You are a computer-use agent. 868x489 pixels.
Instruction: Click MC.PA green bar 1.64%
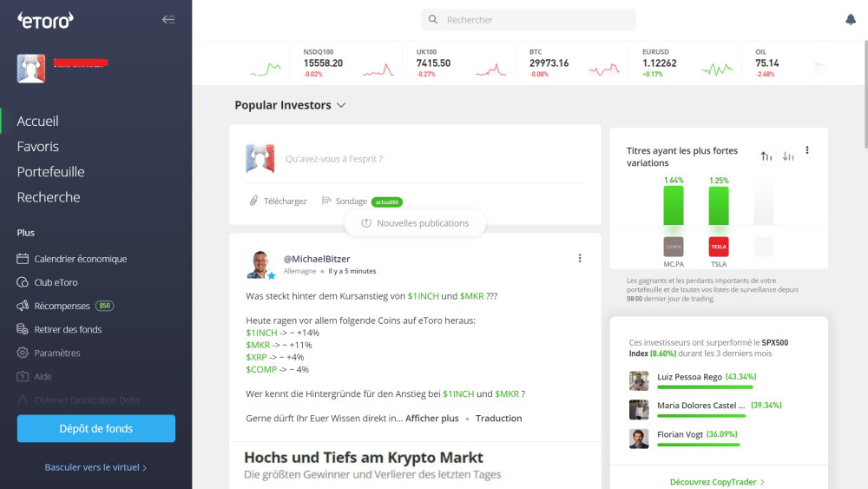(x=674, y=206)
